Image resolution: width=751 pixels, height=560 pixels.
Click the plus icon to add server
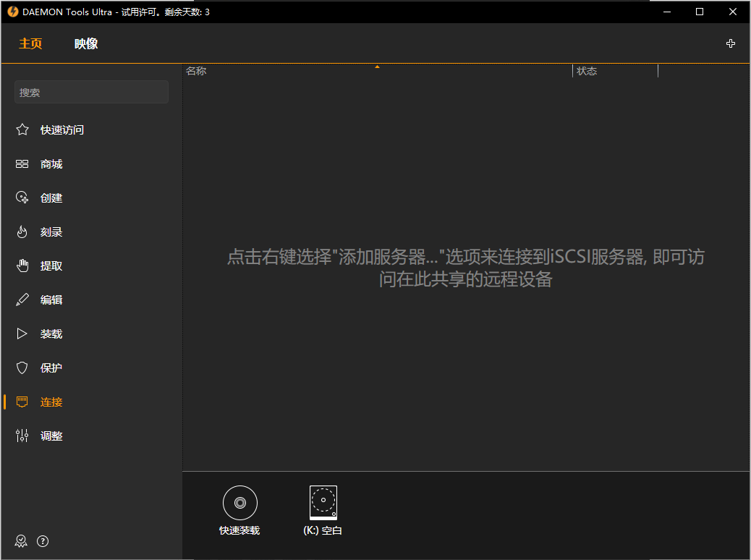(x=731, y=43)
